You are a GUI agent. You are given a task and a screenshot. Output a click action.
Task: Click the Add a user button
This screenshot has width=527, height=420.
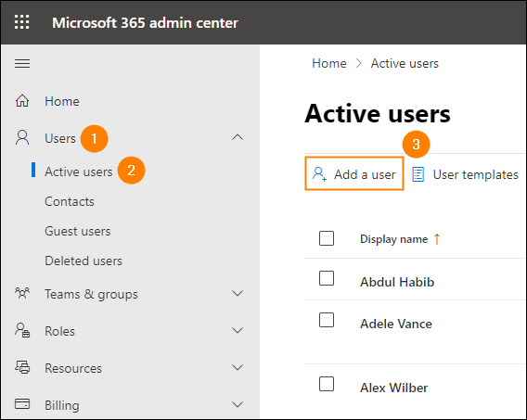coord(354,173)
